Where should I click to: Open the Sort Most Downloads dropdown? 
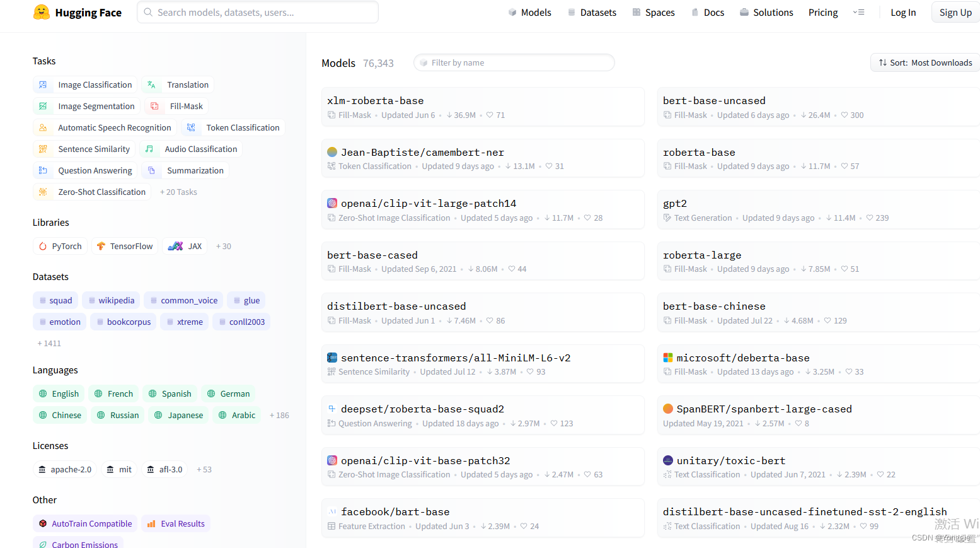tap(925, 62)
